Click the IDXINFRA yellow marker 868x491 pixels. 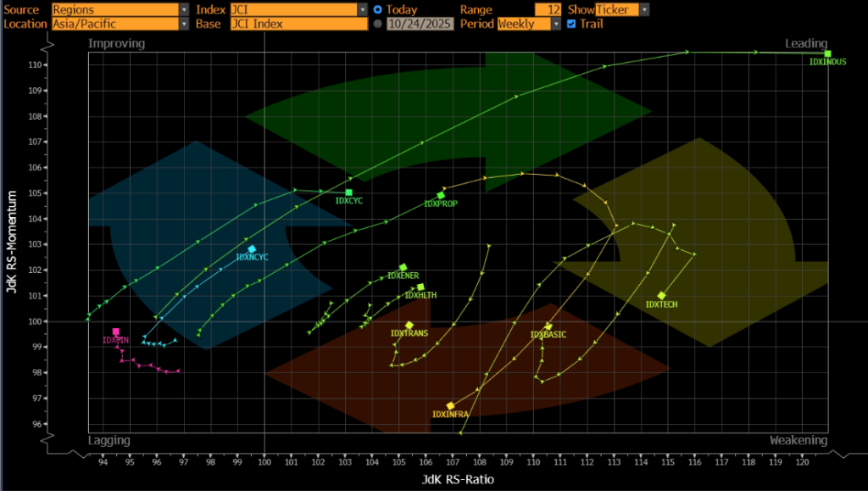tap(451, 405)
